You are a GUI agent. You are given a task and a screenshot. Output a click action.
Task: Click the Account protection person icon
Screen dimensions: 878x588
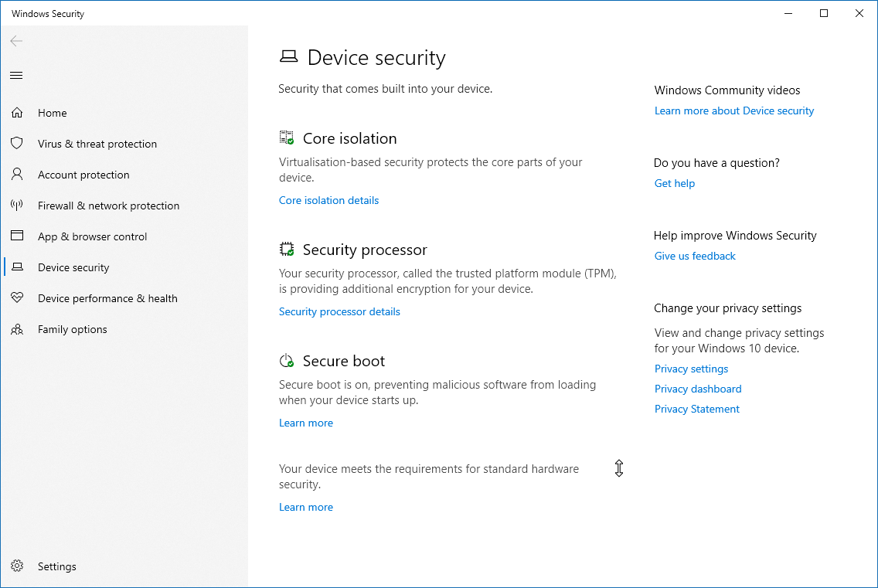click(17, 174)
